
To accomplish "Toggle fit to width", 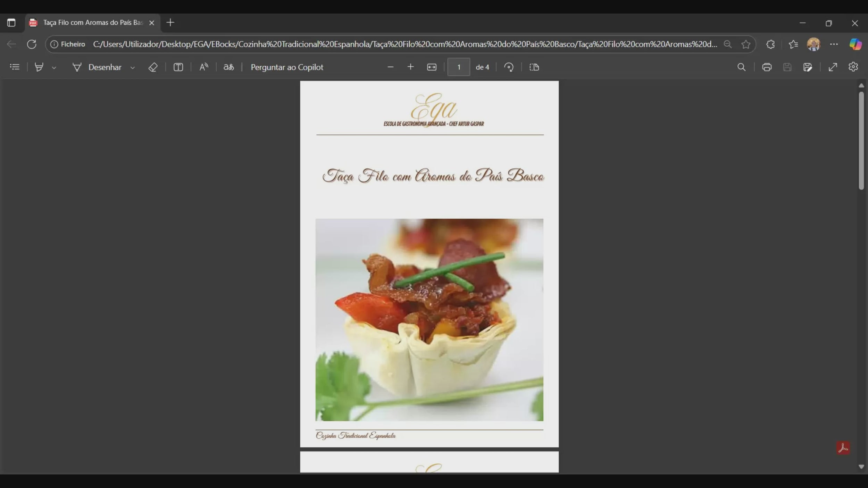I will (x=432, y=67).
